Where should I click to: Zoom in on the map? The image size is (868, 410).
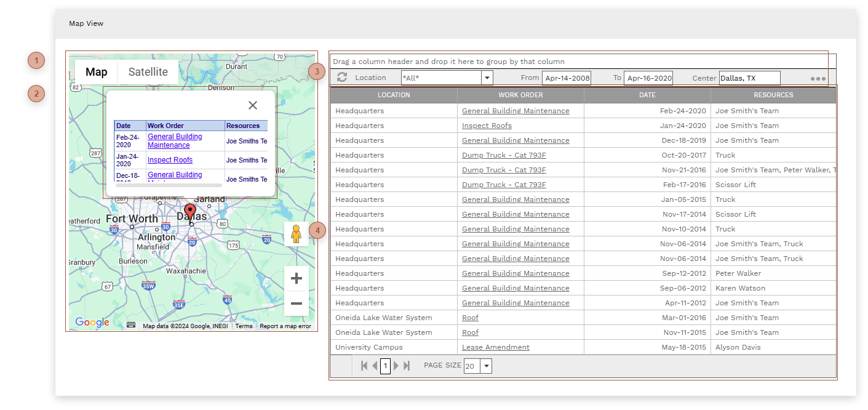(296, 278)
